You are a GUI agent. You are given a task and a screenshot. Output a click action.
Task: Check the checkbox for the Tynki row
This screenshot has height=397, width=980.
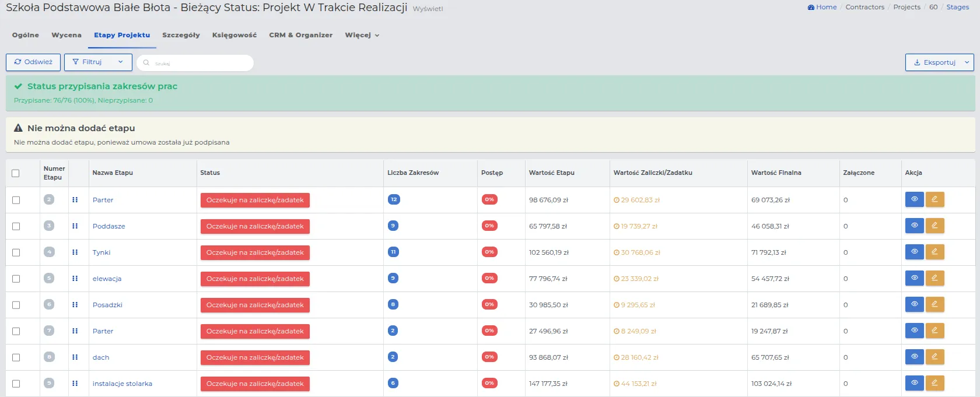coord(16,252)
